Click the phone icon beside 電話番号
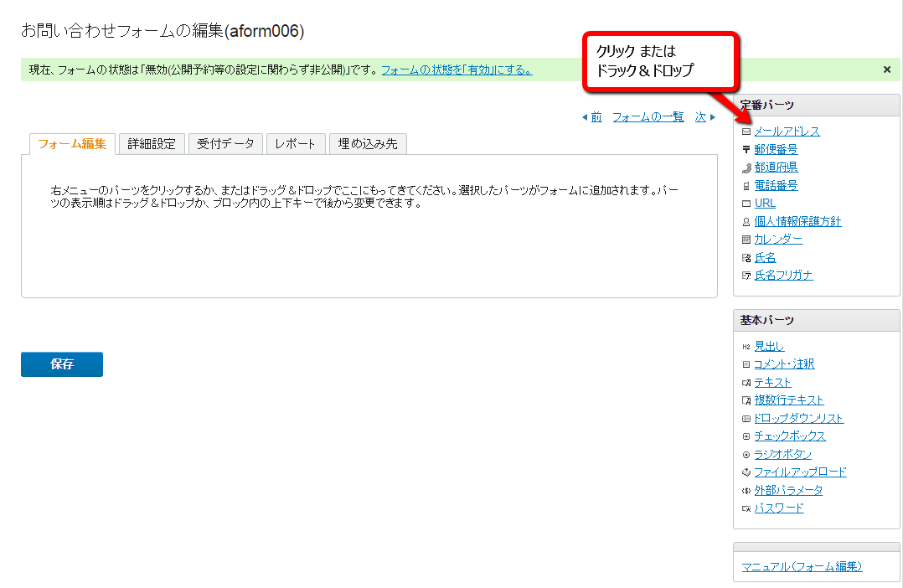 [746, 186]
